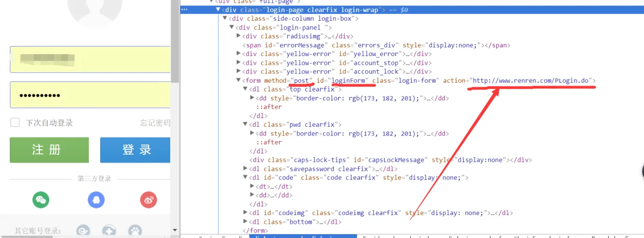Collapse the loginForm form node

tap(238, 80)
